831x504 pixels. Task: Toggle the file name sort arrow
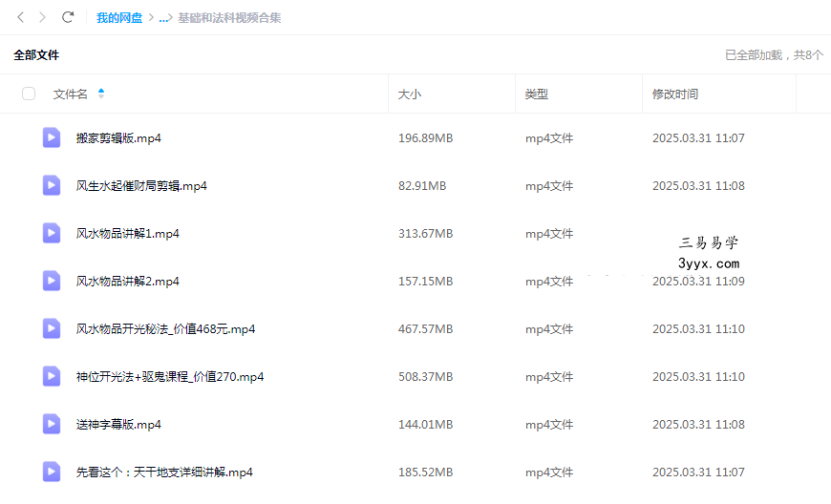point(101,94)
